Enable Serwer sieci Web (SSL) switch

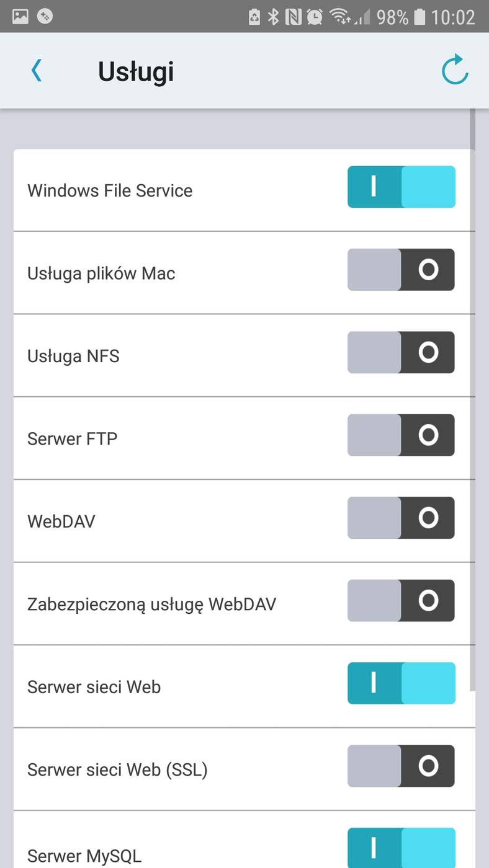[x=401, y=766]
